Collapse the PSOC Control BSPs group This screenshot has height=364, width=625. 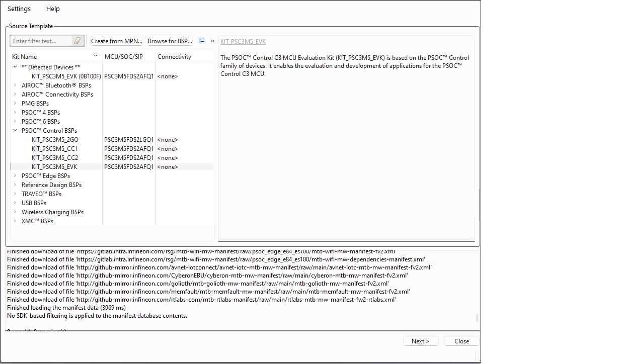15,130
